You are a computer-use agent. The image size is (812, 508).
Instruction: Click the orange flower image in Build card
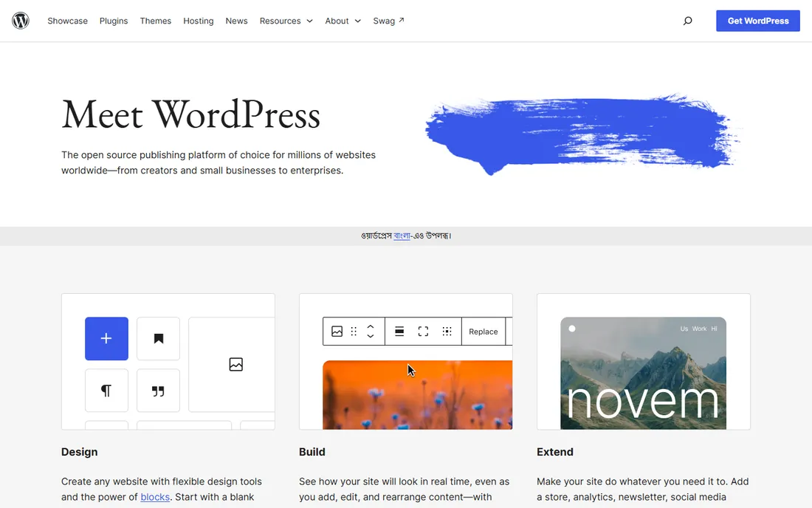[x=417, y=394]
